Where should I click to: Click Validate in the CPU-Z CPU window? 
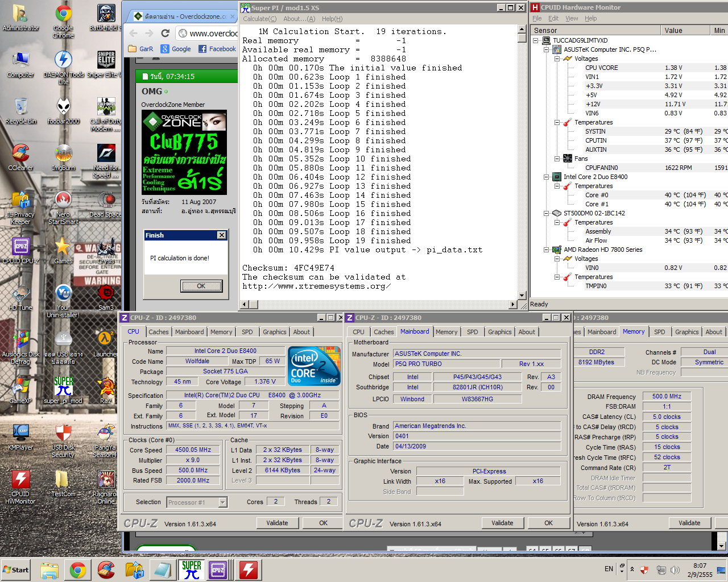[x=277, y=523]
